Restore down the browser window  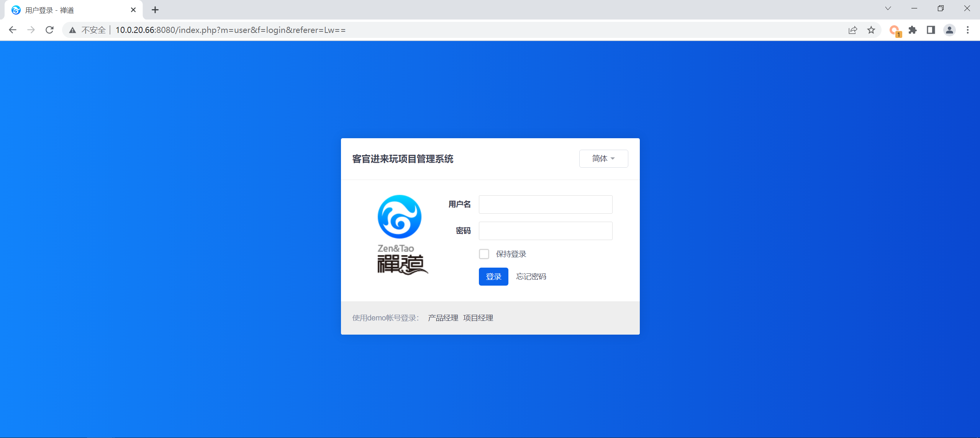pos(941,8)
